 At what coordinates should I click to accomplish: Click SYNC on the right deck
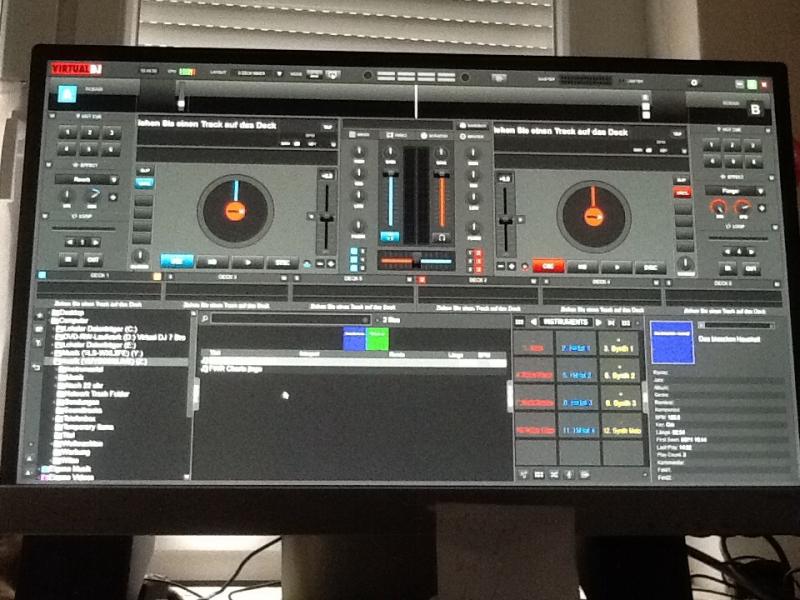click(x=651, y=267)
